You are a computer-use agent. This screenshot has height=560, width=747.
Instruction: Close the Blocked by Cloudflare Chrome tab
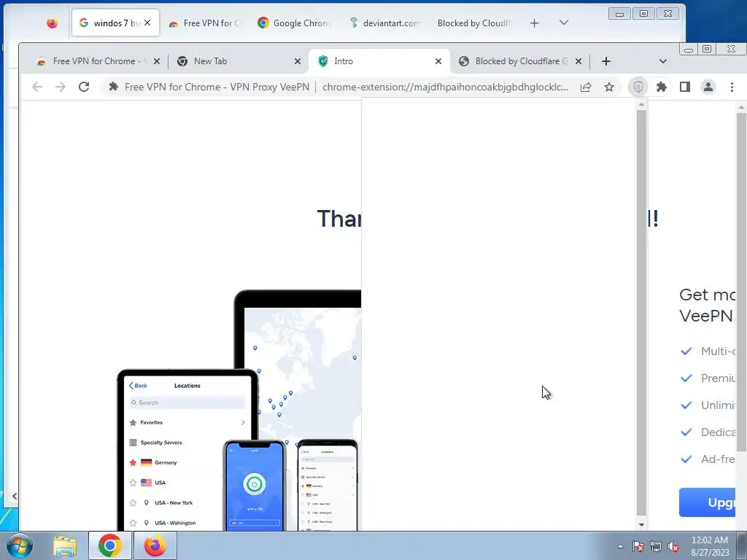click(x=578, y=61)
